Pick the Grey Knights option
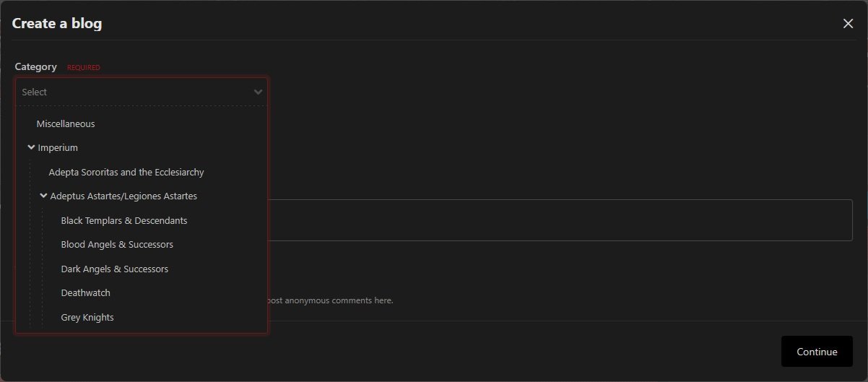 tap(87, 317)
